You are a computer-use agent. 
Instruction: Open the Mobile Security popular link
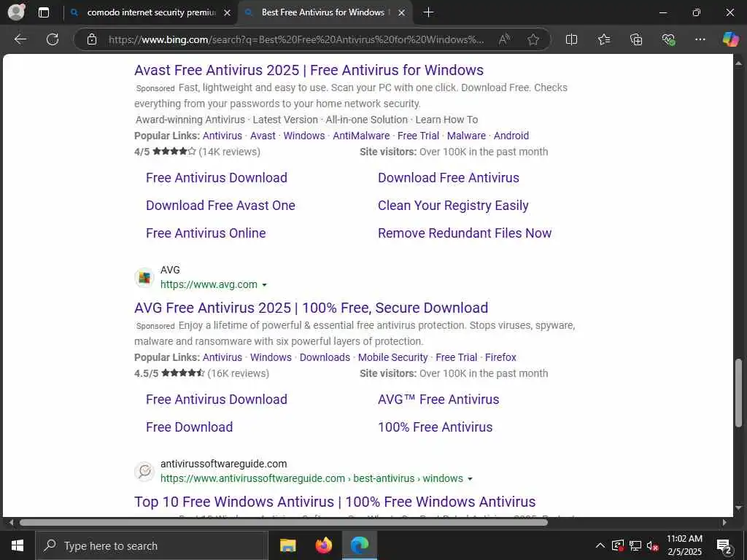tap(393, 357)
